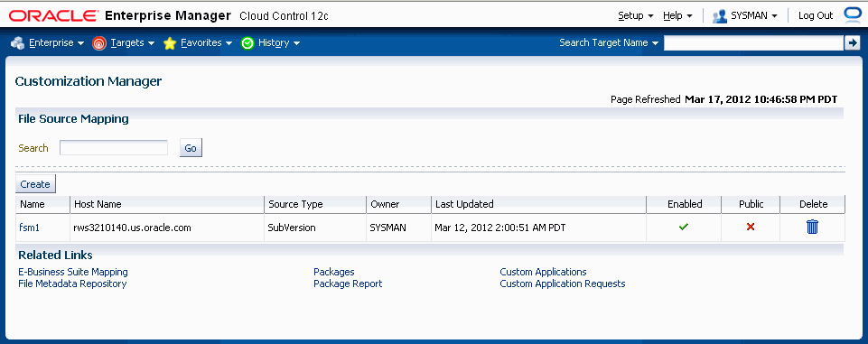Open the E-Business Suite Mapping link

[x=73, y=272]
